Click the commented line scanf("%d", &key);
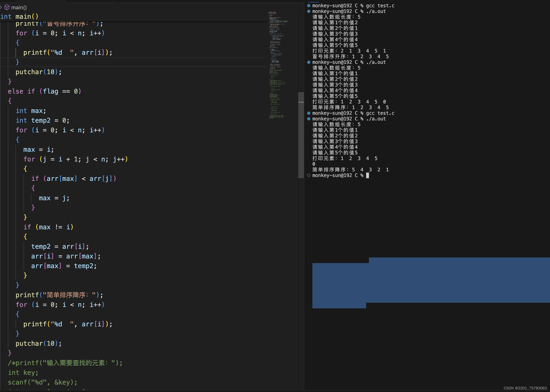 tap(42, 382)
